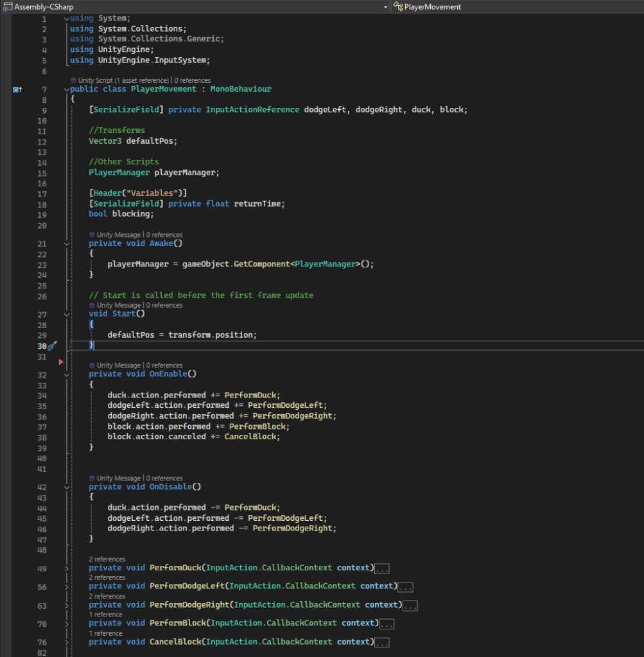The image size is (644, 657).
Task: Collapse the using directives block at line 1
Action: [x=67, y=18]
